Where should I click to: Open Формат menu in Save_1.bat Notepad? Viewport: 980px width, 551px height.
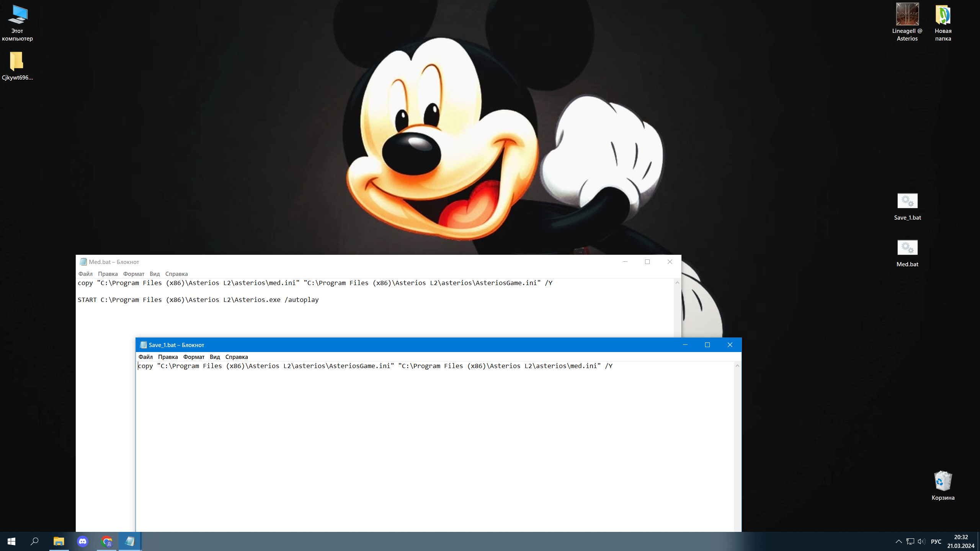click(x=194, y=357)
